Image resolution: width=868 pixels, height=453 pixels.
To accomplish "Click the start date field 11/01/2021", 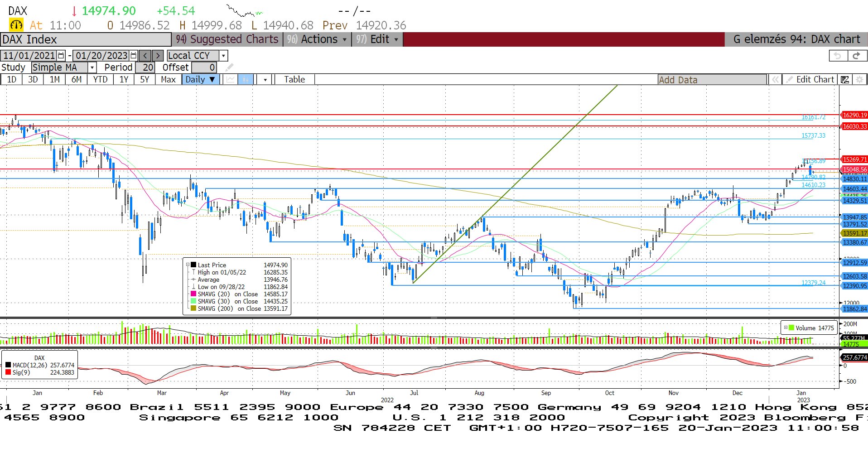I will 29,56.
